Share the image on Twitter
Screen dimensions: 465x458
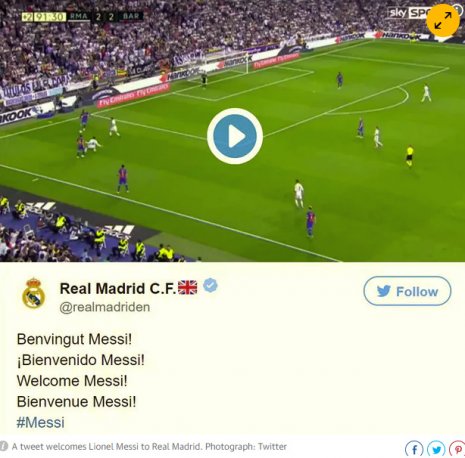click(436, 449)
